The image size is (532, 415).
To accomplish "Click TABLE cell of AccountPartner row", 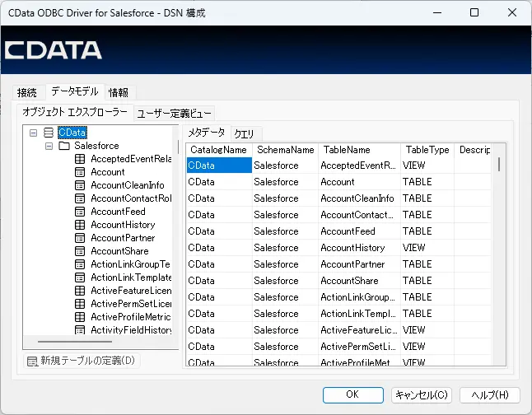I will click(427, 264).
